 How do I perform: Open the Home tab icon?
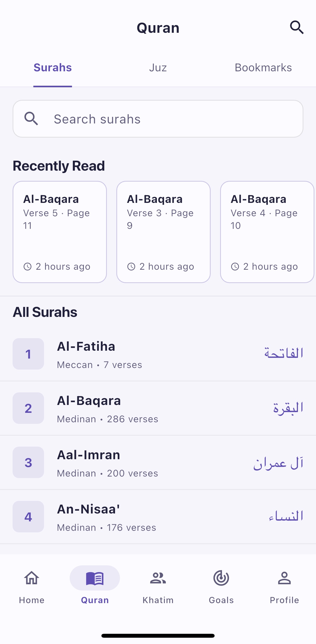point(32,578)
